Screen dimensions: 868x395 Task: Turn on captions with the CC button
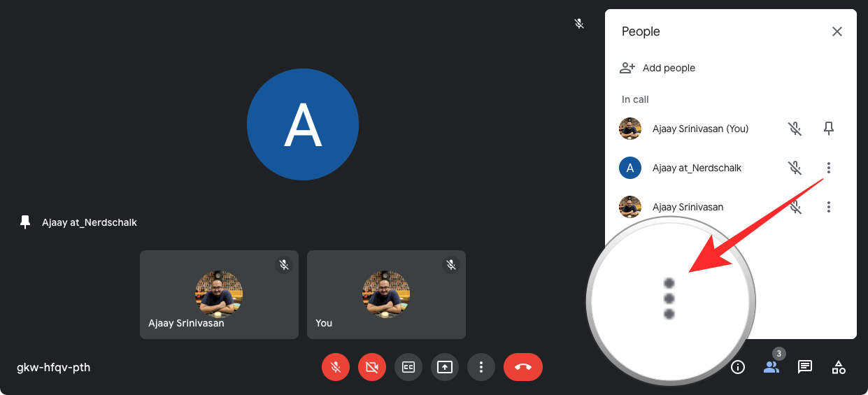[408, 367]
